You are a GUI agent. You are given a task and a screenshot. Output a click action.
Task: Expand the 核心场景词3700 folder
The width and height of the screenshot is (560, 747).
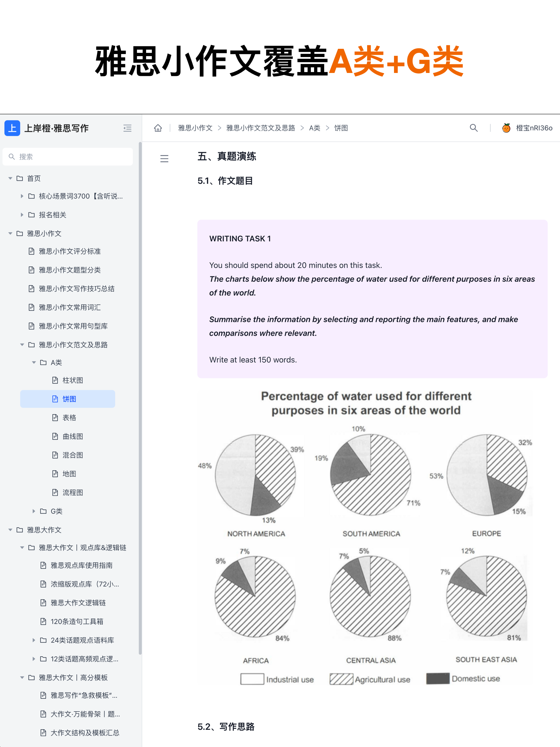pyautogui.click(x=22, y=196)
